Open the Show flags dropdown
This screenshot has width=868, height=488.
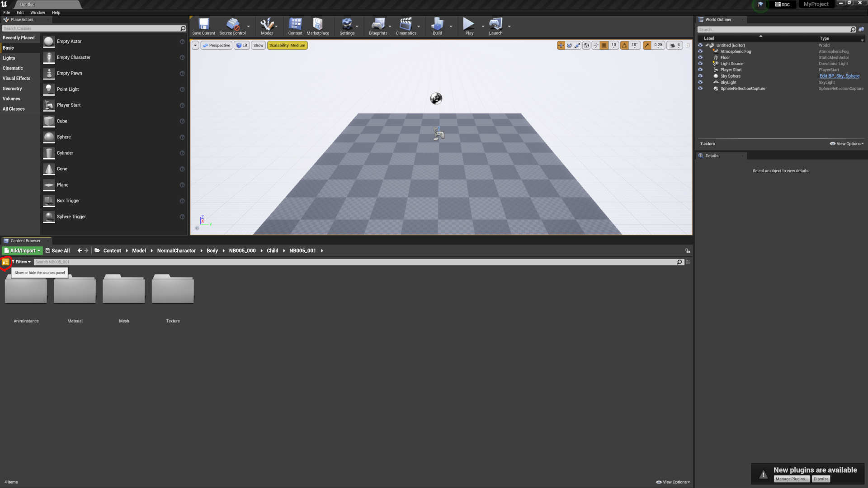(x=258, y=45)
